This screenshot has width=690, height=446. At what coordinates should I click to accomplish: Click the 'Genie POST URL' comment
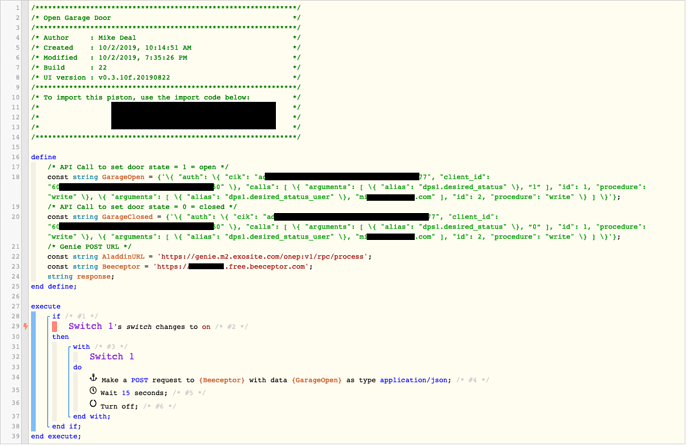[90, 247]
